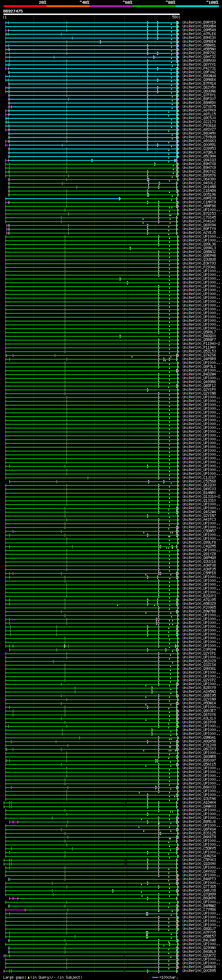Image resolution: width=222 pixels, height=980 pixels.
Task: Select the UniRef100_Q9FXA2 label
Action: [199, 72]
